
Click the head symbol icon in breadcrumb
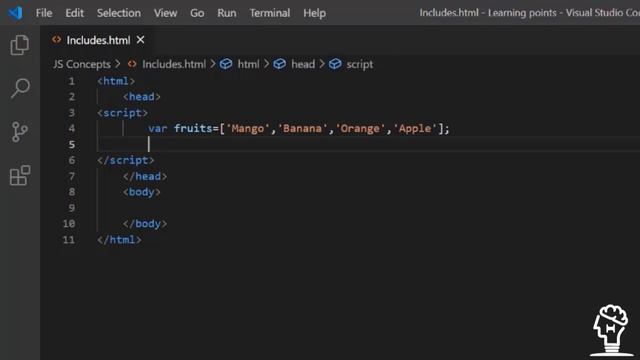click(x=280, y=64)
